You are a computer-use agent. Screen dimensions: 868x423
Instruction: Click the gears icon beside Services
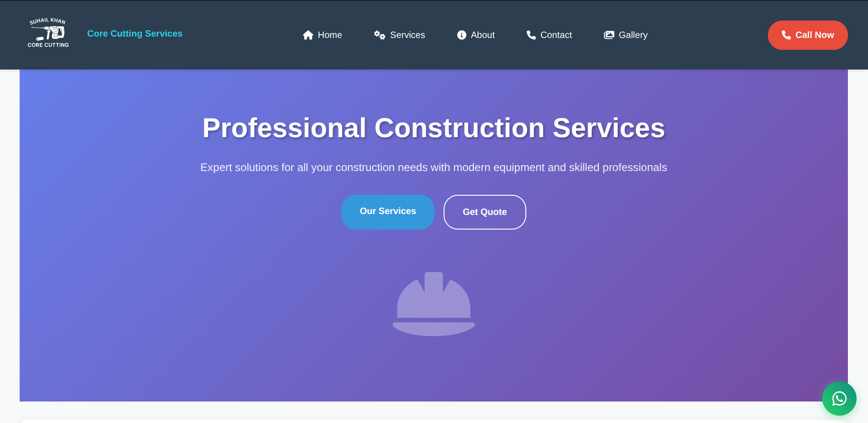coord(380,35)
